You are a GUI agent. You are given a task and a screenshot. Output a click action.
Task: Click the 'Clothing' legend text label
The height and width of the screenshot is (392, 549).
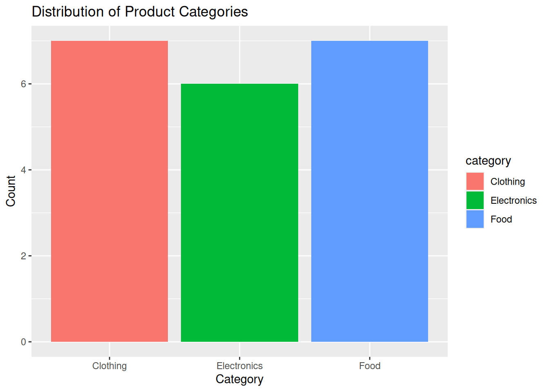pos(507,182)
